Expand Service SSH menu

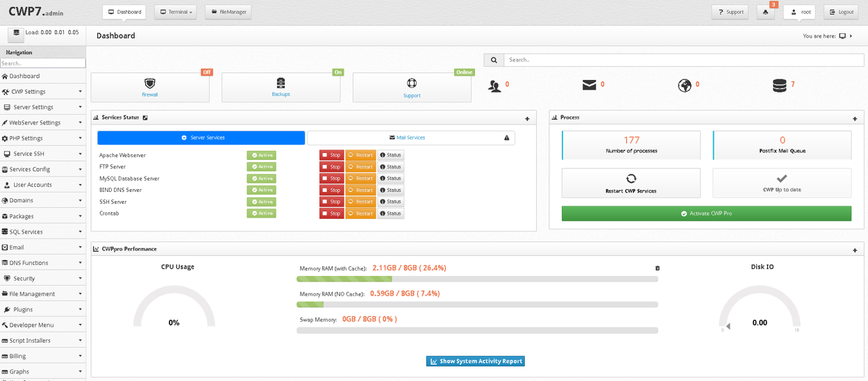pos(42,154)
